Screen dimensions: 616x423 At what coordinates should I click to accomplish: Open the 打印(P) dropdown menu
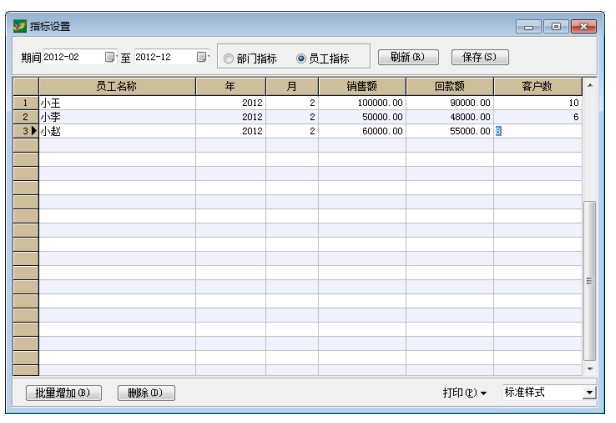pos(464,392)
